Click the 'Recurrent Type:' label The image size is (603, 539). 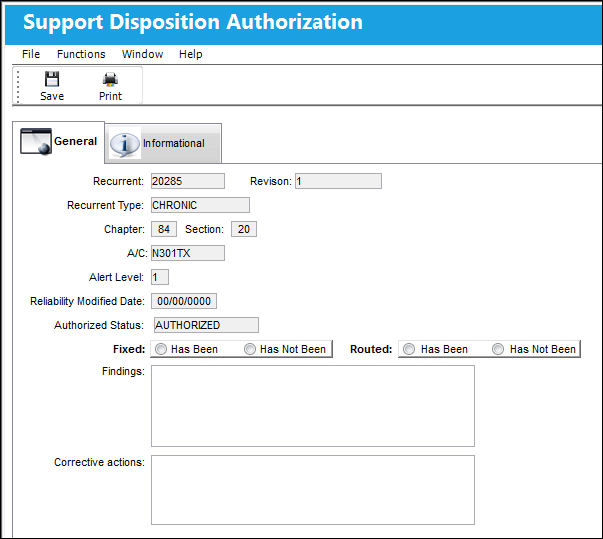[105, 205]
